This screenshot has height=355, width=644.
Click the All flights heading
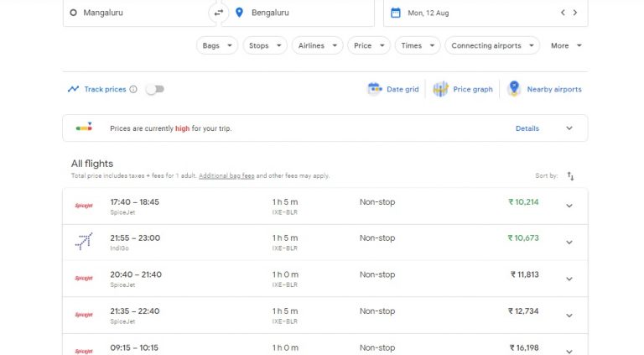click(x=92, y=164)
